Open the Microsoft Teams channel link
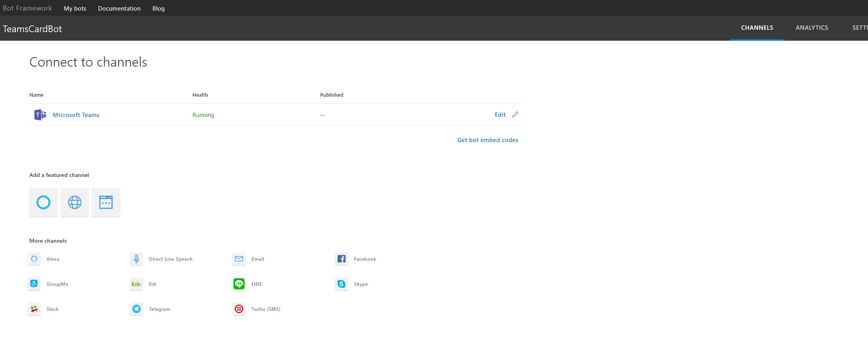The height and width of the screenshot is (348, 868). (76, 115)
